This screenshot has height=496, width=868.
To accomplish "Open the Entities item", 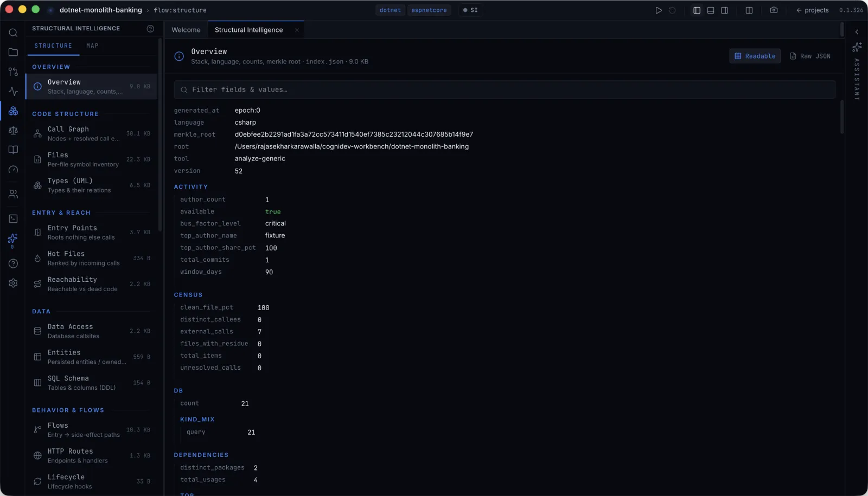I will [x=91, y=357].
